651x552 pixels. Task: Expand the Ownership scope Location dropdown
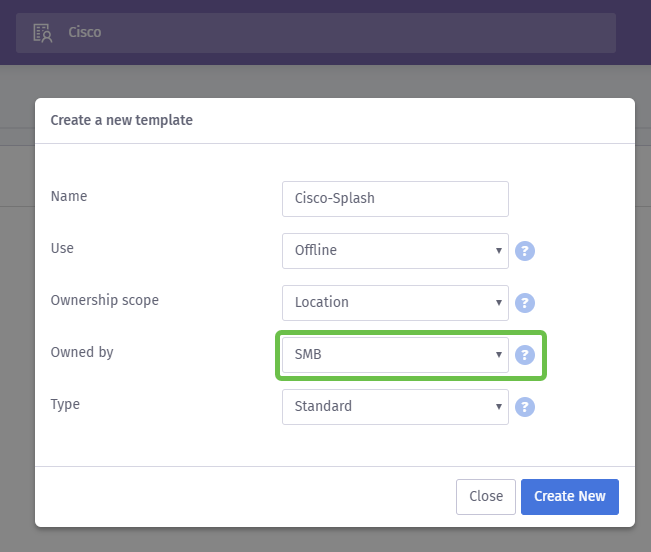[395, 303]
